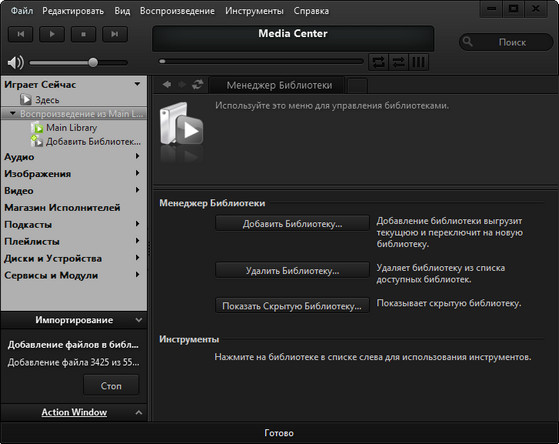Image resolution: width=559 pixels, height=444 pixels.
Task: Stop playback using the stop icon
Action: 83,34
